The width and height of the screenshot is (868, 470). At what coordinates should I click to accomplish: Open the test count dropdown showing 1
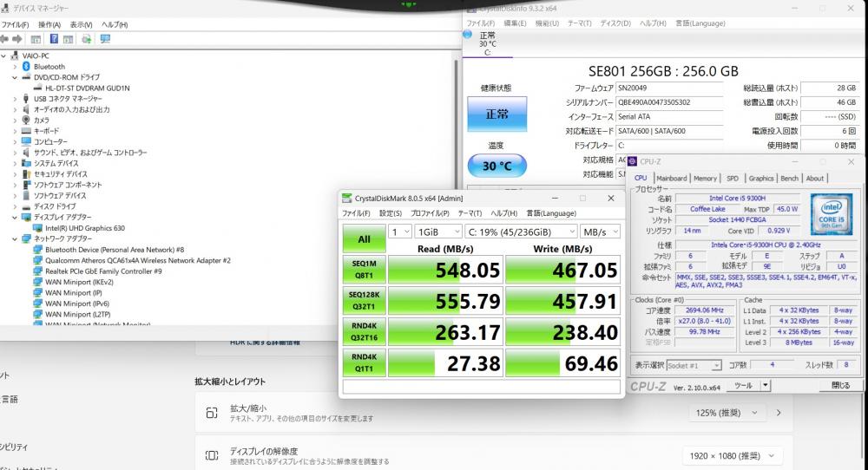pos(400,232)
